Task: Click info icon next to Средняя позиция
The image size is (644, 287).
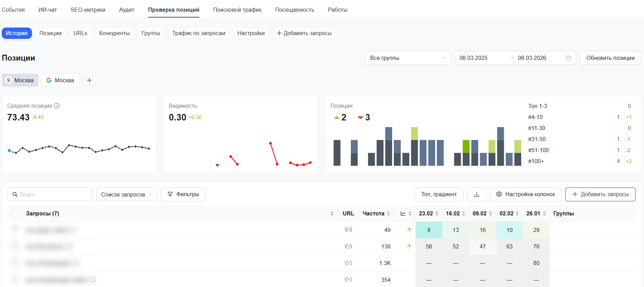Action: click(x=57, y=106)
